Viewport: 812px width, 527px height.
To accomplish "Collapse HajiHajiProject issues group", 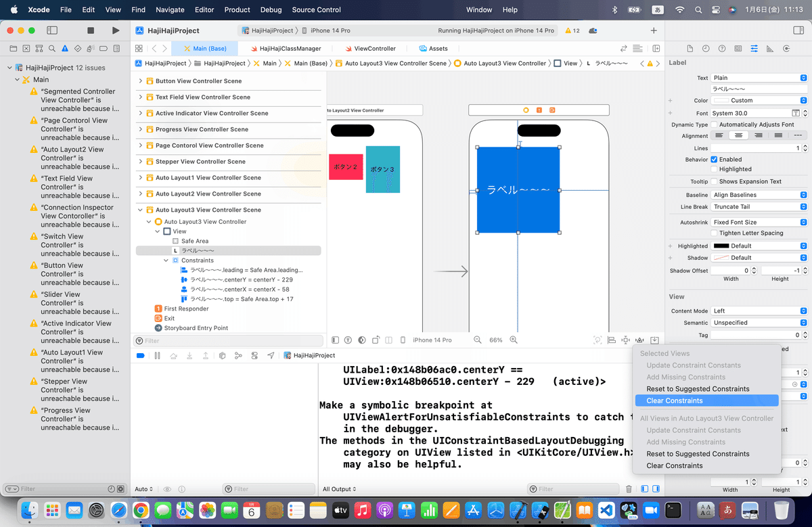I will (9, 68).
